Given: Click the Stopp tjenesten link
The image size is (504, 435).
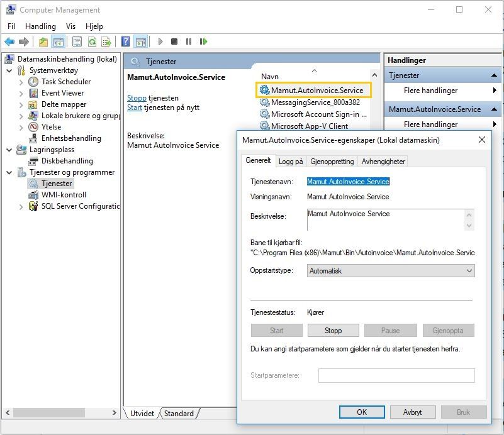Looking at the screenshot, I should point(137,98).
